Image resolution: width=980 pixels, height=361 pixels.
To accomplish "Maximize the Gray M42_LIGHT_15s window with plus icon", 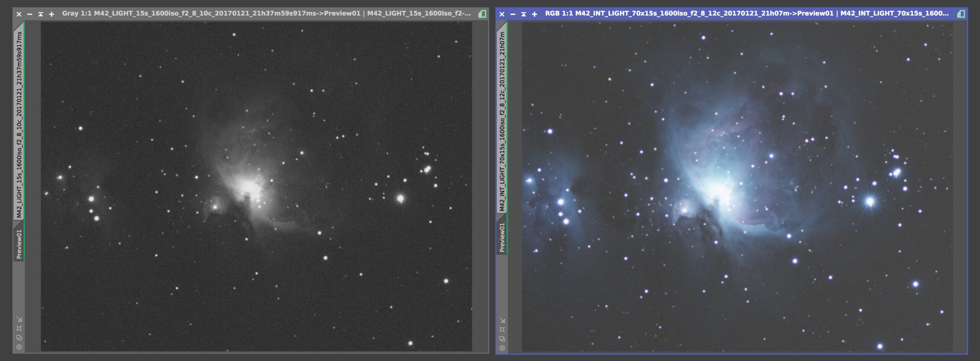I will tap(52, 14).
